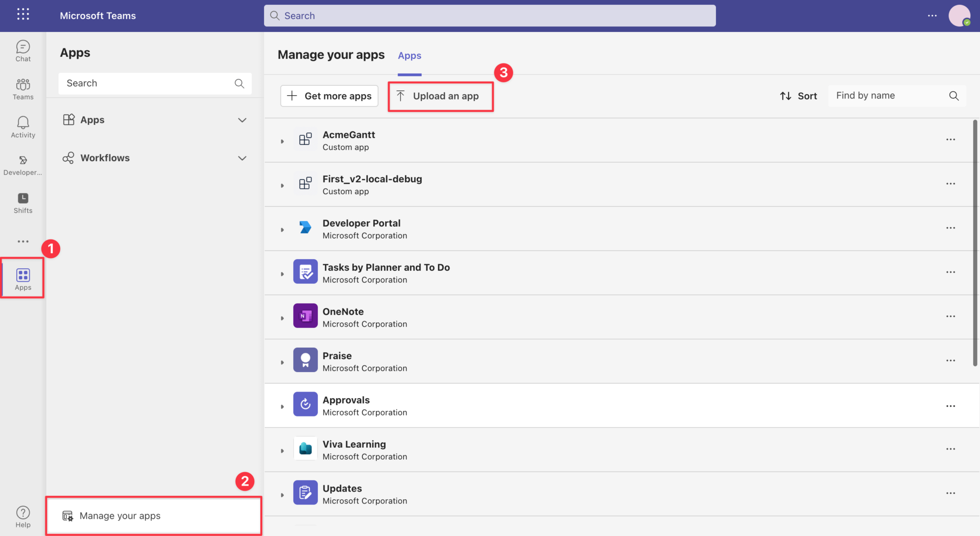Select the Apps icon in left rail
The height and width of the screenshot is (536, 980).
[23, 279]
